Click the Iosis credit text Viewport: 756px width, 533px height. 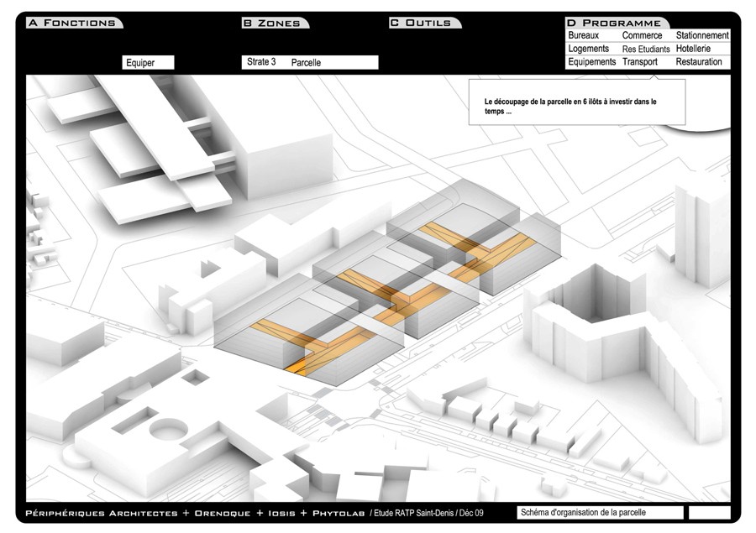coord(281,513)
